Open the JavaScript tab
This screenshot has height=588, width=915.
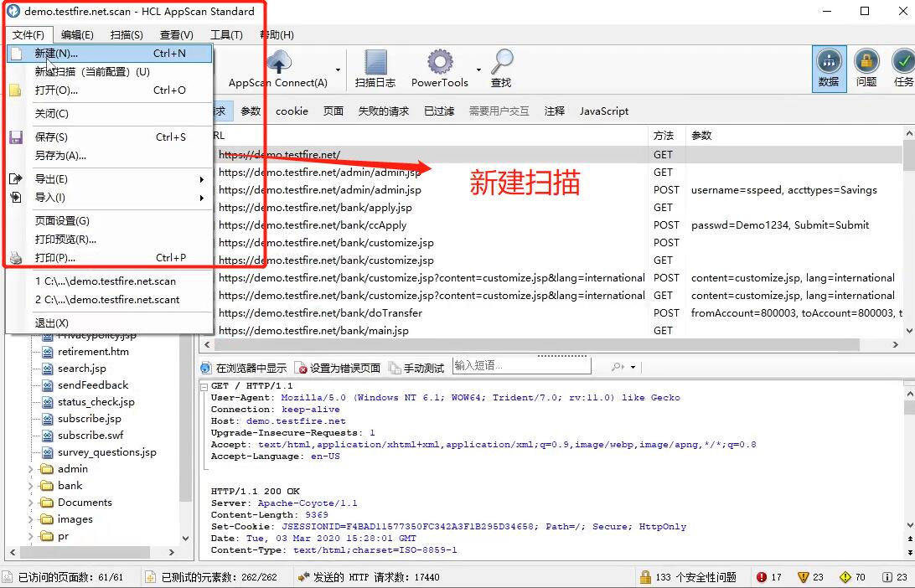pos(604,111)
